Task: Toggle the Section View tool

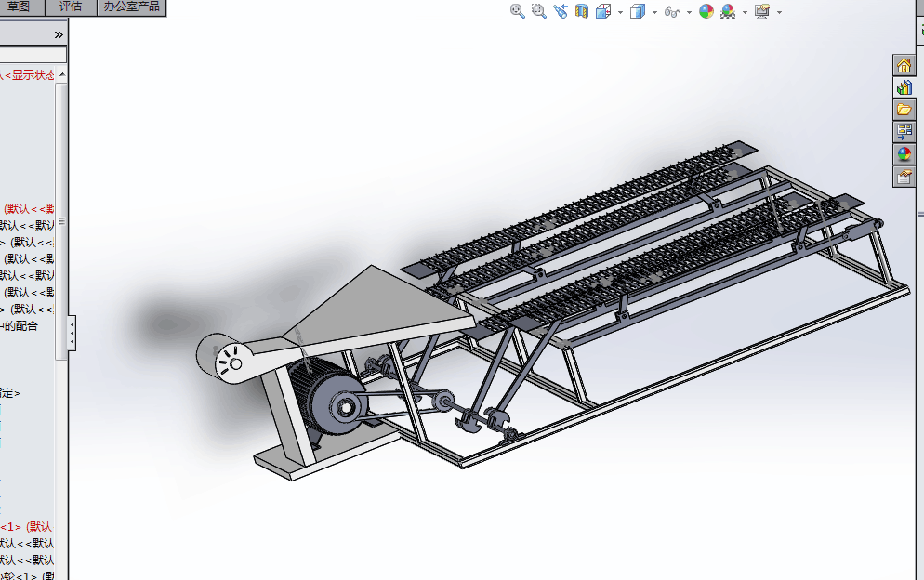Action: pos(582,11)
